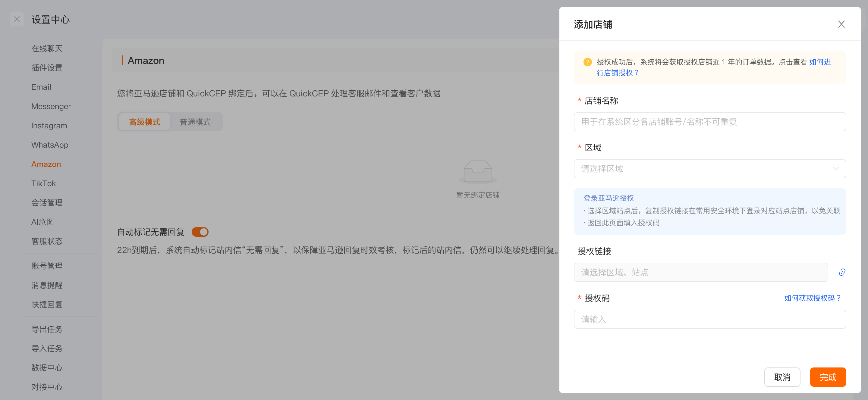Viewport: 868px width, 400px height.
Task: Click the question mark notice icon
Action: point(587,62)
